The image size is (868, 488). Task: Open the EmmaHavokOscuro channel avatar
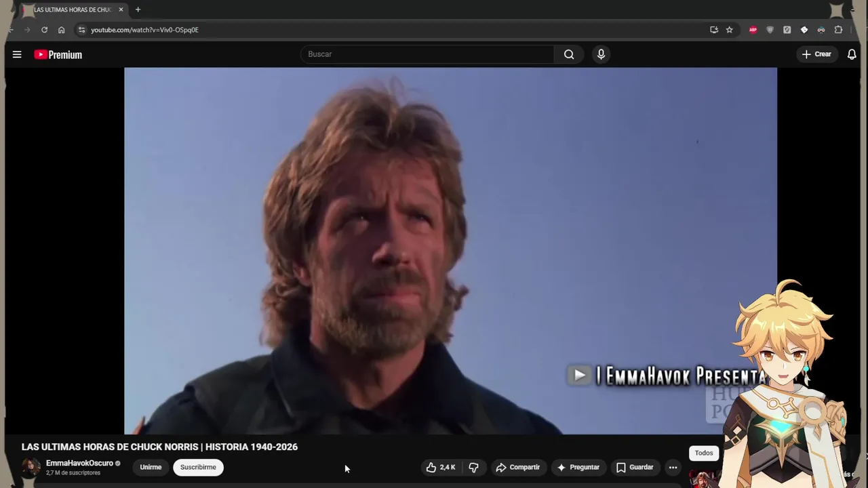[31, 467]
